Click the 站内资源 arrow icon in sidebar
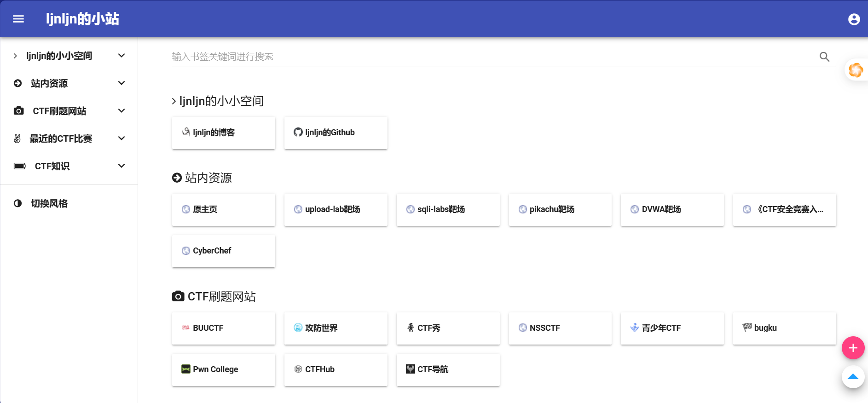This screenshot has width=868, height=403. point(18,83)
